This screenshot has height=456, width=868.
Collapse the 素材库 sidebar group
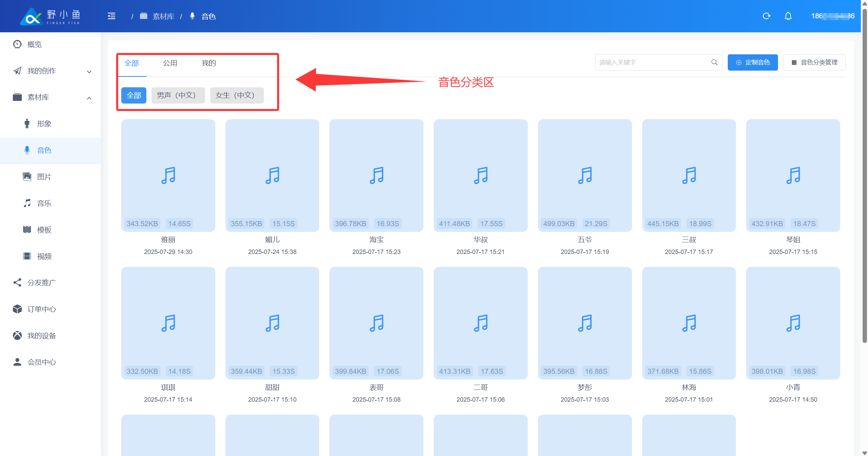coord(89,98)
